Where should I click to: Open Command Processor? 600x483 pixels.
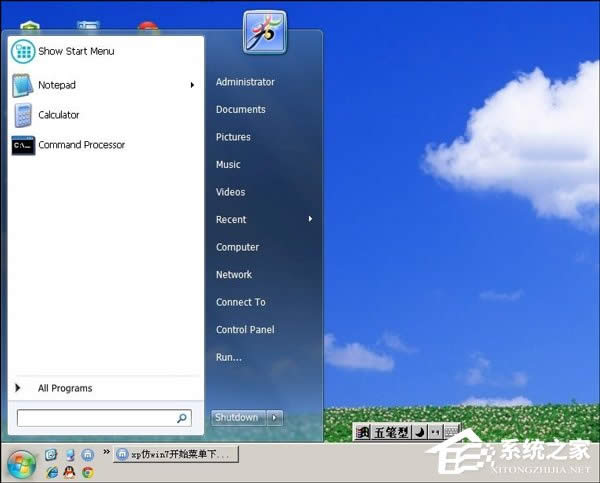pyautogui.click(x=81, y=145)
